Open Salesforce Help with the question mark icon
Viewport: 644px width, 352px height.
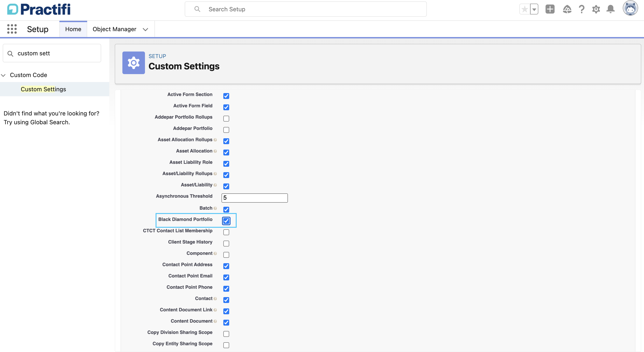pos(581,9)
